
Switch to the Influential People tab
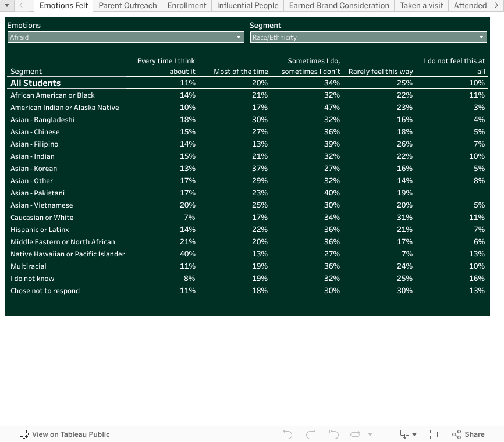(x=247, y=6)
